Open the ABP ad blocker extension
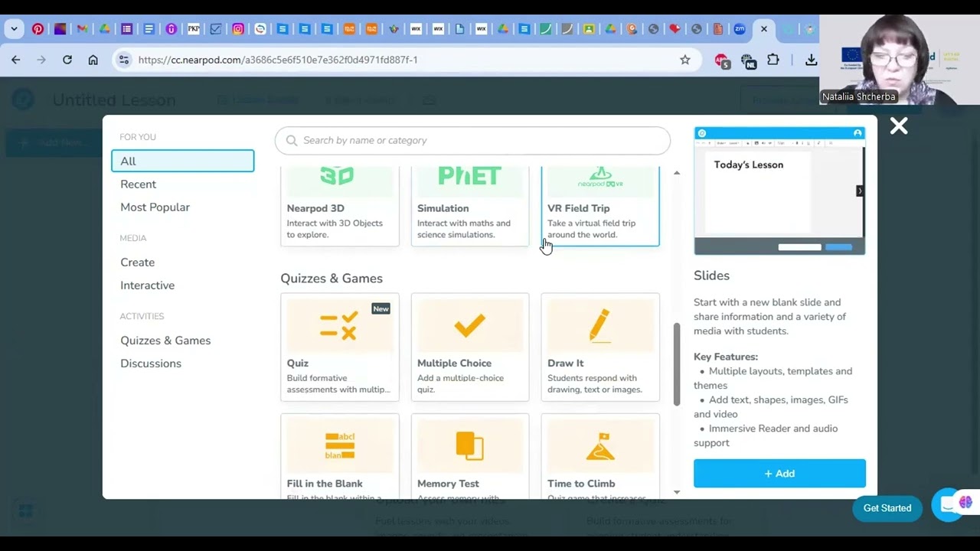The height and width of the screenshot is (551, 980). (x=722, y=60)
